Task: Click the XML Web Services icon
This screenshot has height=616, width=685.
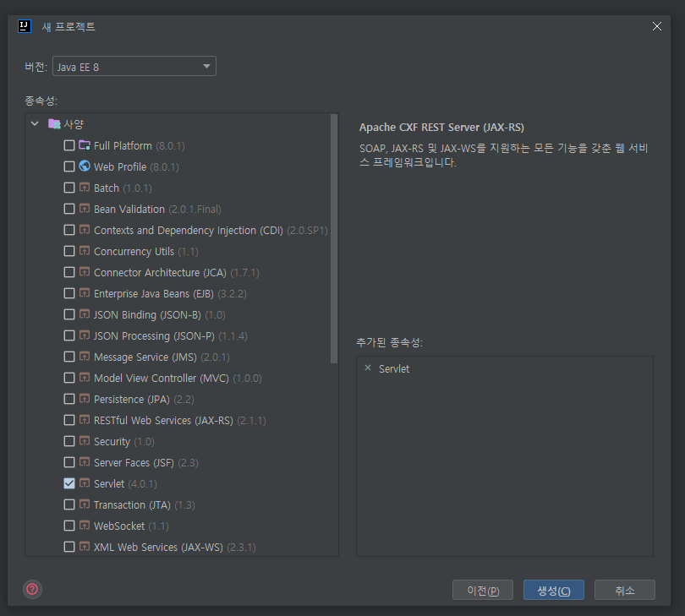Action: pyautogui.click(x=85, y=547)
